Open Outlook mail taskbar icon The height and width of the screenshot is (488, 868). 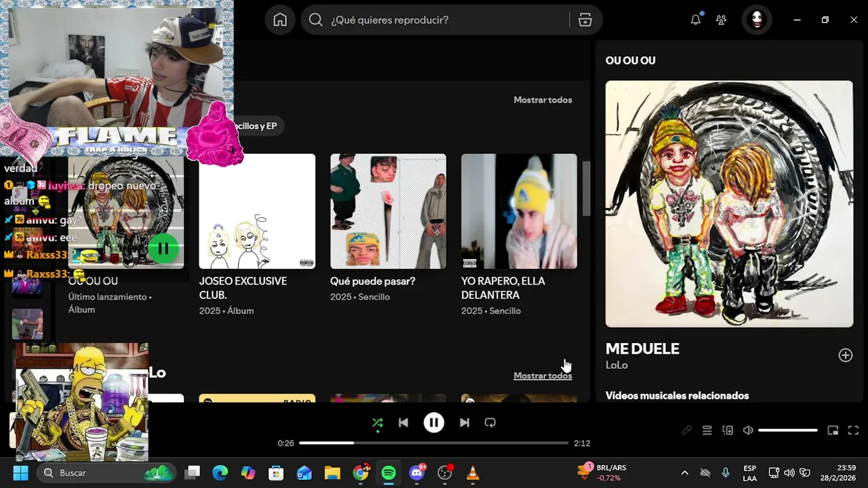(304, 472)
